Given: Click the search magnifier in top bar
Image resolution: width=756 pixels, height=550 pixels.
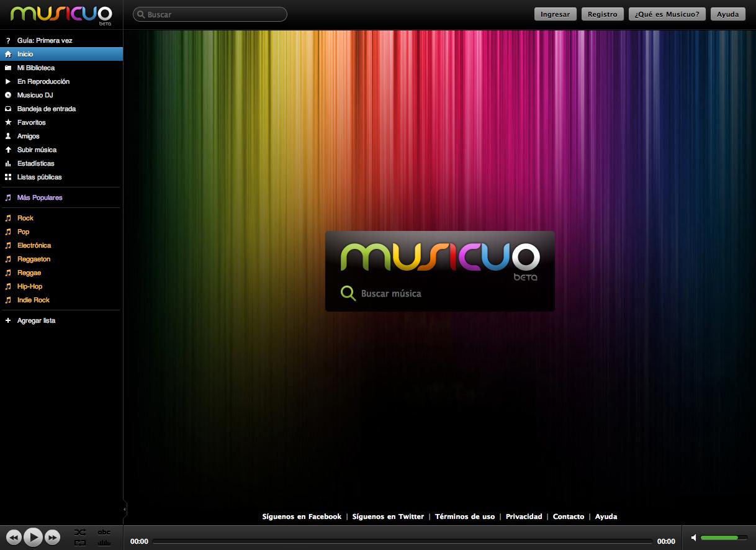Looking at the screenshot, I should [141, 14].
